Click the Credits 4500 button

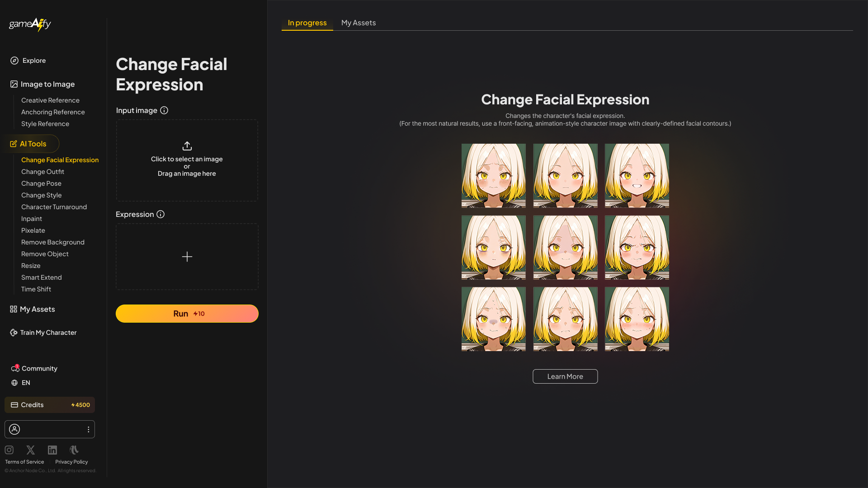(x=50, y=405)
